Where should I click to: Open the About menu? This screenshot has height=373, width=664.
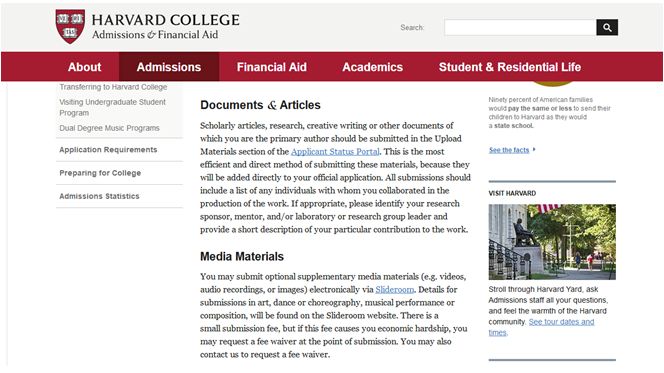point(84,67)
